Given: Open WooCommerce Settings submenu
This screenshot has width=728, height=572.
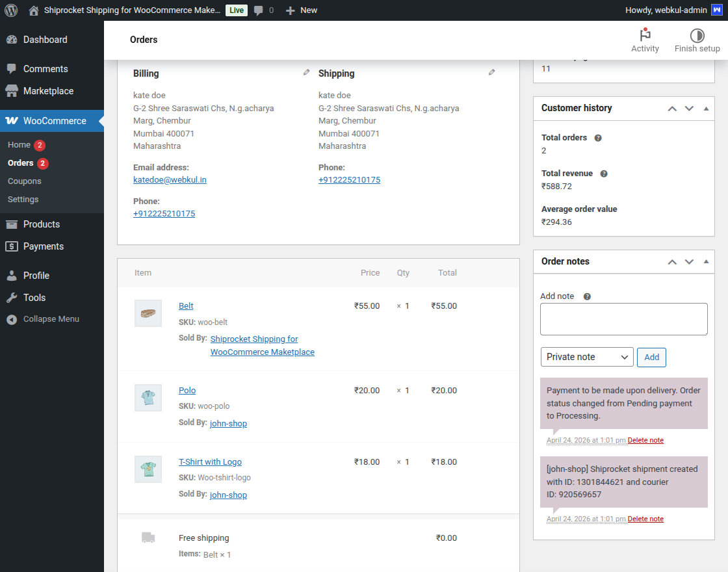Looking at the screenshot, I should click(x=23, y=199).
